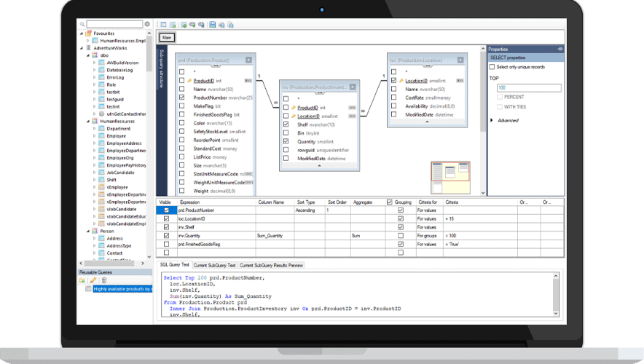
Task: Toggle the Grouping column header checkbox
Action: point(390,202)
